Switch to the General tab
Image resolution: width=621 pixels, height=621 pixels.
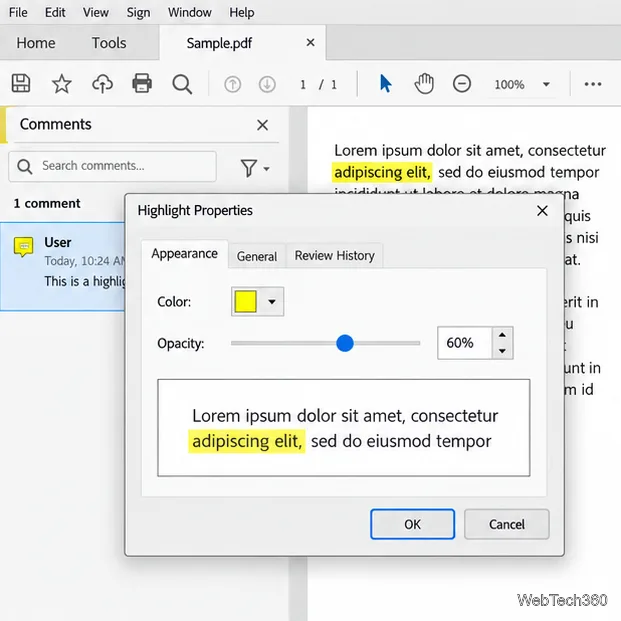(x=257, y=256)
